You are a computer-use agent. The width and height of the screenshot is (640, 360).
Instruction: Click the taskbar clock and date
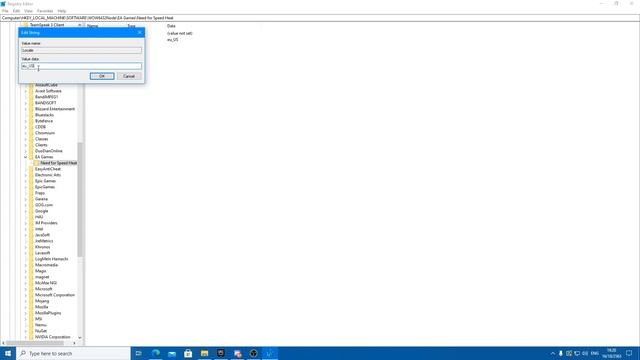611,353
